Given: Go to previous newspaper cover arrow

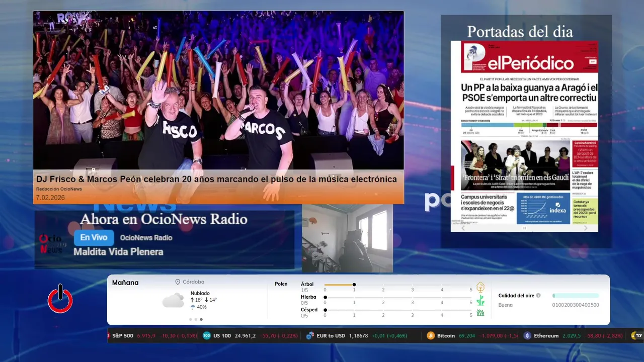Looking at the screenshot, I should coord(463,228).
